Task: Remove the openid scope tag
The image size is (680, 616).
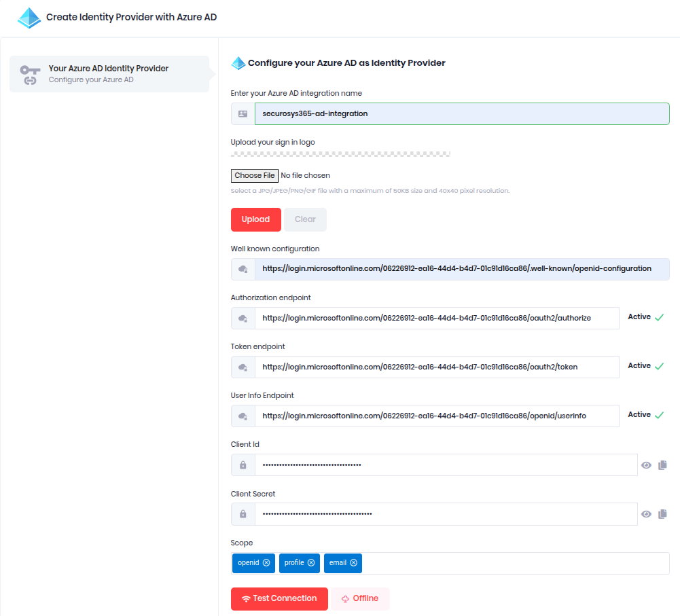Action: (266, 563)
